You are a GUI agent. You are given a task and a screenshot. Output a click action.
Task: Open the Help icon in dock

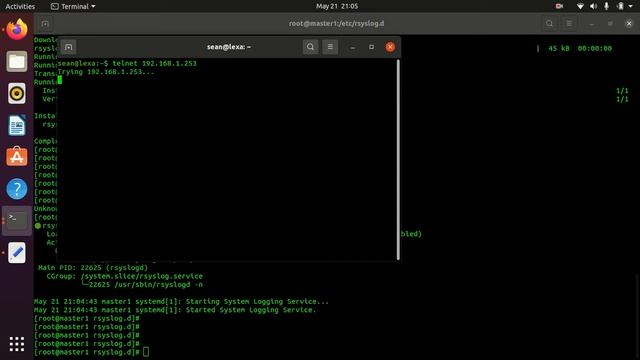pyautogui.click(x=17, y=189)
